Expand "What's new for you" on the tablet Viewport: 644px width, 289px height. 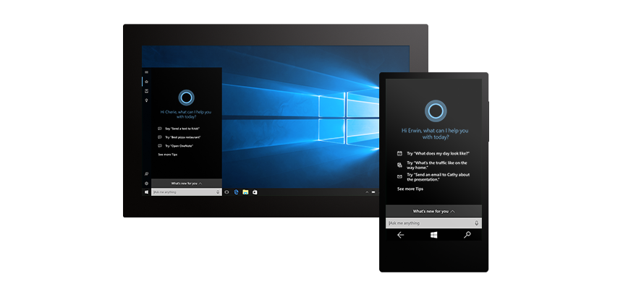187,184
